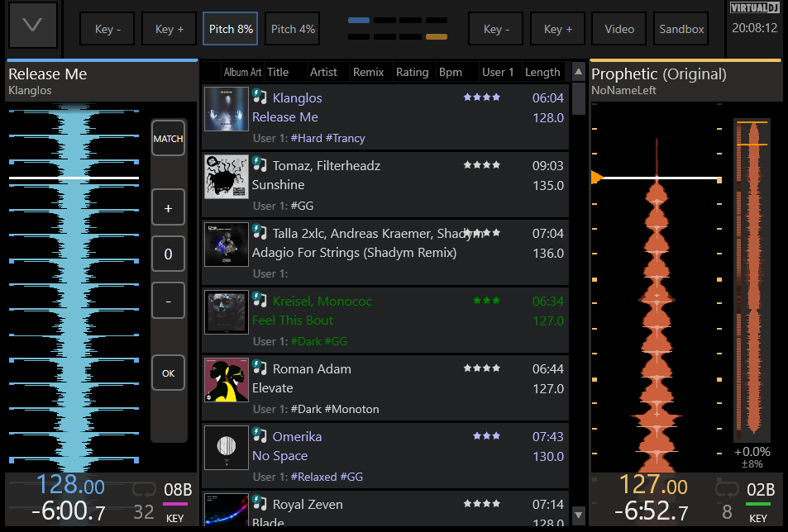The height and width of the screenshot is (532, 788).
Task: Set the star rating for Sunshine
Action: [x=482, y=165]
